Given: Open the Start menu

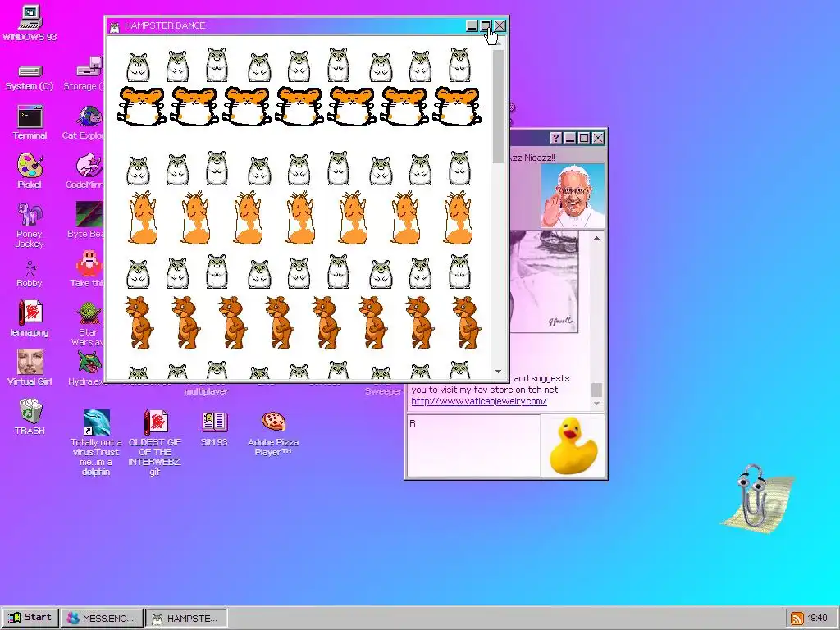Looking at the screenshot, I should [x=30, y=617].
